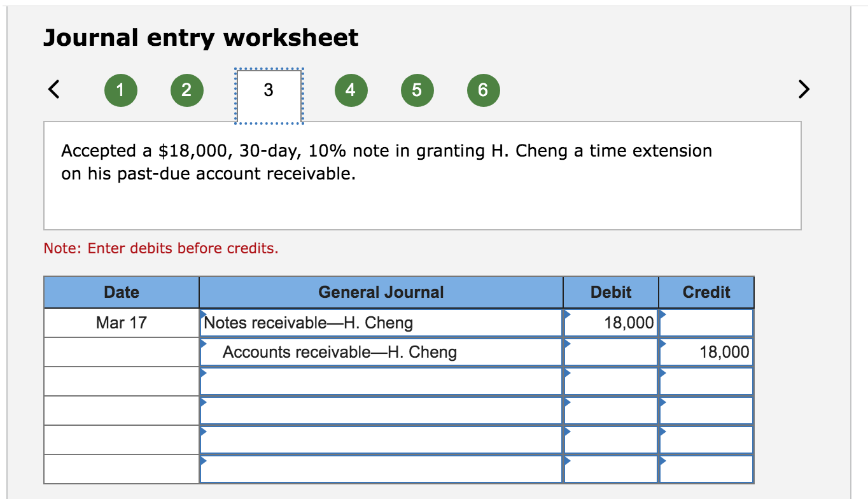This screenshot has width=868, height=499.
Task: Click the sixth row credit field
Action: (x=706, y=469)
